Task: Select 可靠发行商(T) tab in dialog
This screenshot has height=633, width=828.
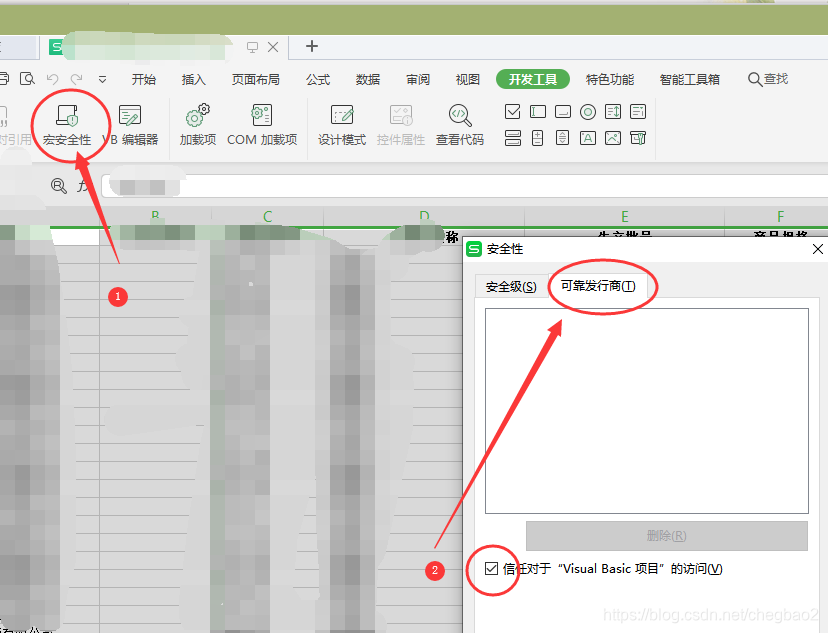Action: click(598, 286)
